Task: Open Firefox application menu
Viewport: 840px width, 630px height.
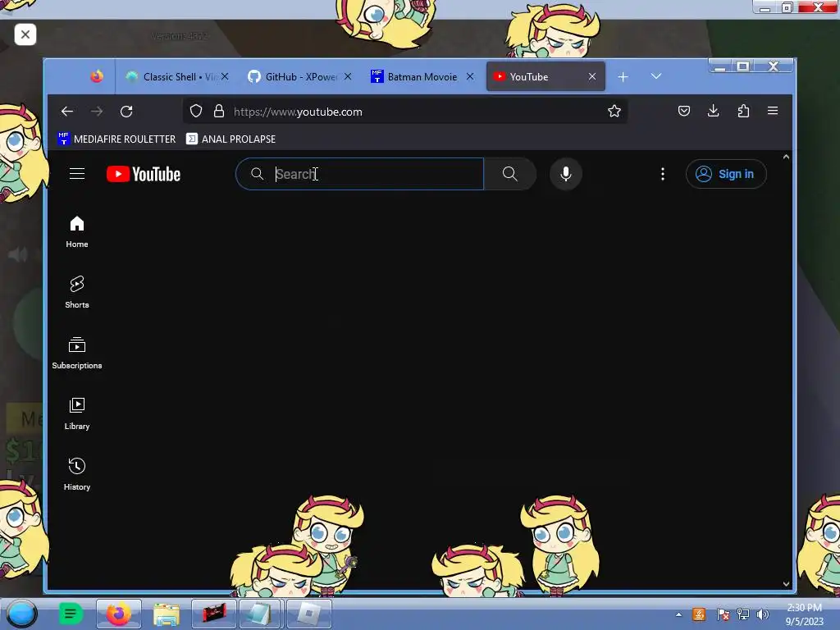Action: (773, 111)
